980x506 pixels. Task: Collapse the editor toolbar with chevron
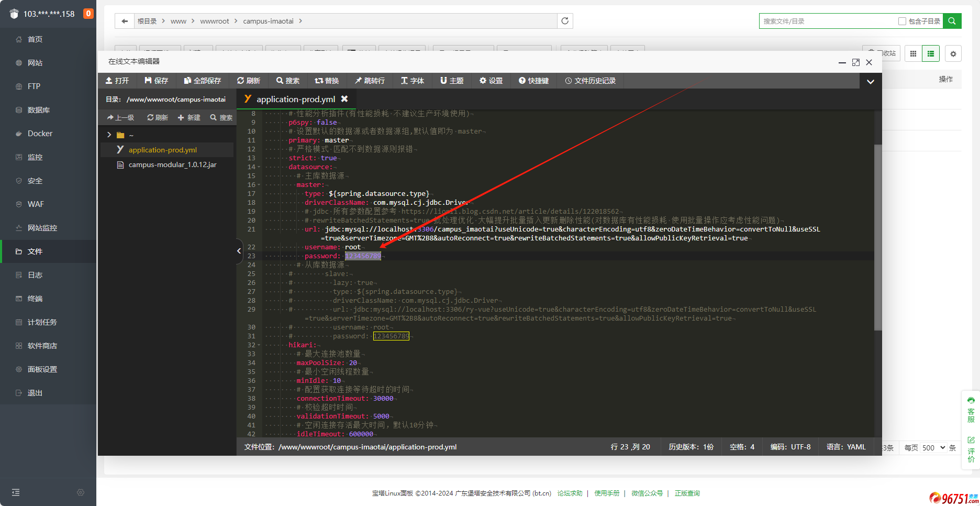click(871, 81)
